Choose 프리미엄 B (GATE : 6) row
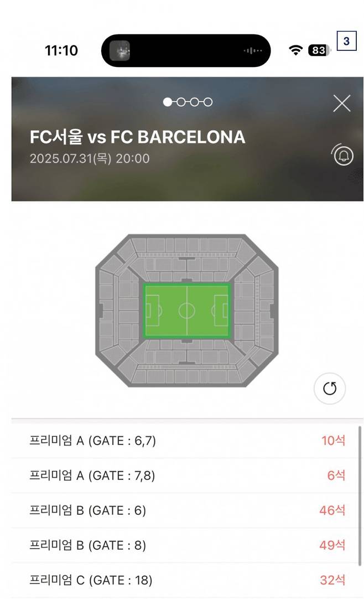Screen dimensions: 364x599 [87, 510]
